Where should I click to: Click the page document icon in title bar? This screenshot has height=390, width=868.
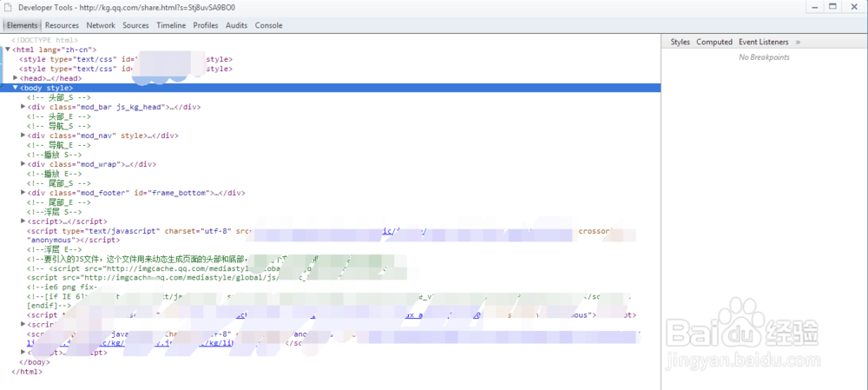9,8
